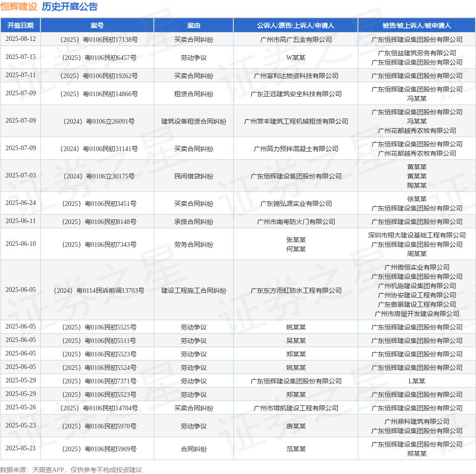Click defendant 广州协安建设工程有限公司
This screenshot has height=474, width=476.
click(x=417, y=295)
